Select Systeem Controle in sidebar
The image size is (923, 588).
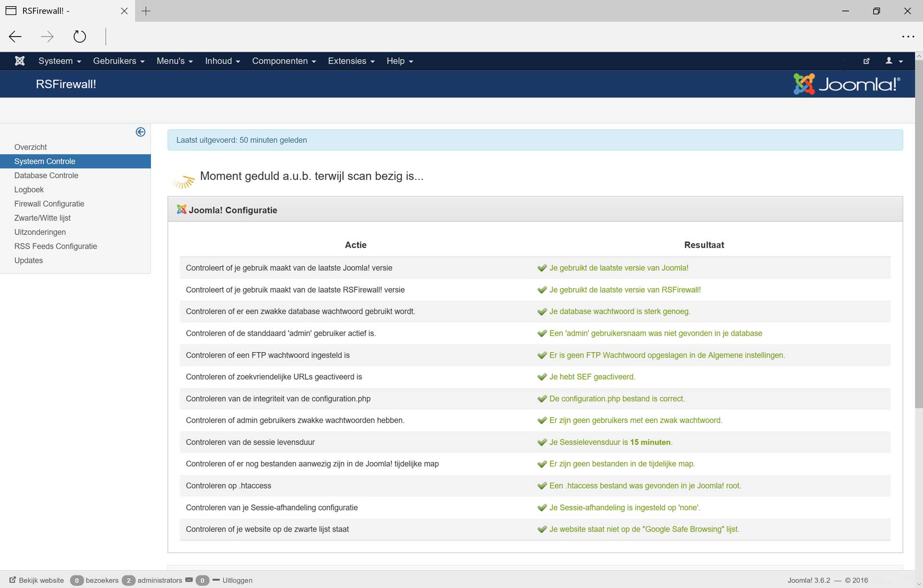[75, 161]
